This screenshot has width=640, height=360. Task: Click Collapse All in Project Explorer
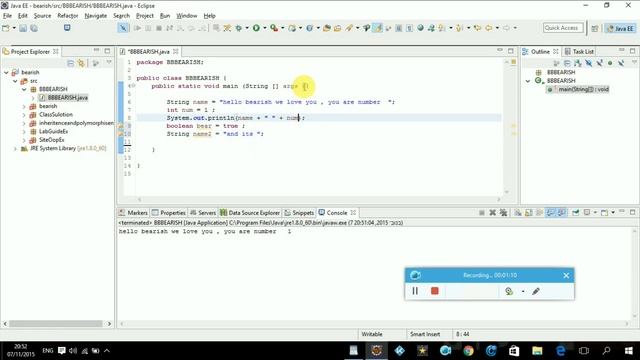tap(71, 63)
